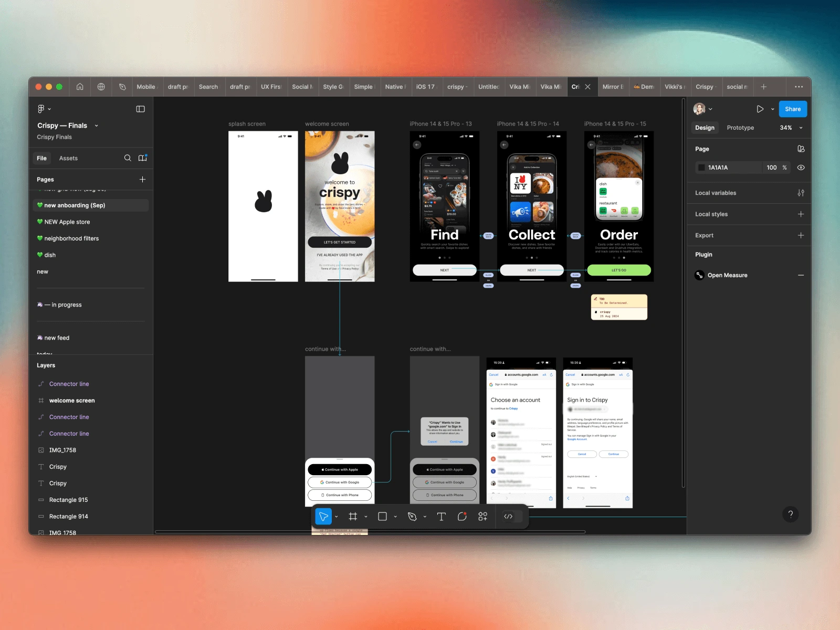Switch to the Assets tab
Image resolution: width=840 pixels, height=630 pixels.
coord(68,158)
